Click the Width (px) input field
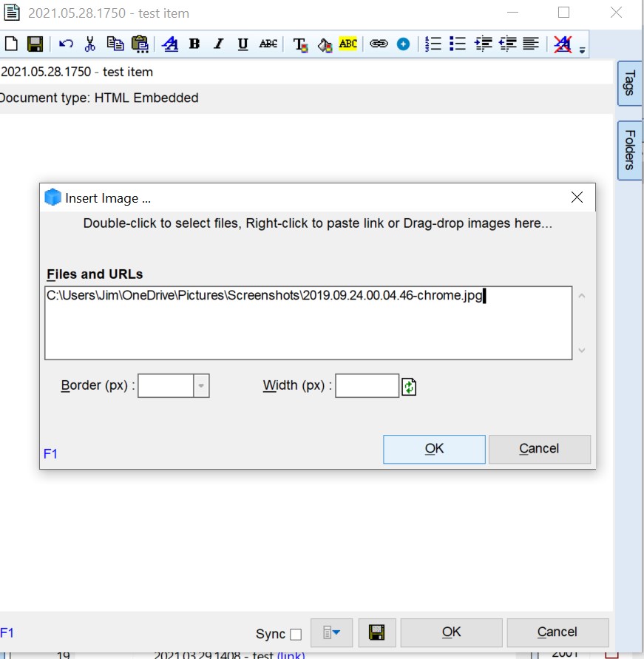Image resolution: width=644 pixels, height=659 pixels. click(x=367, y=385)
